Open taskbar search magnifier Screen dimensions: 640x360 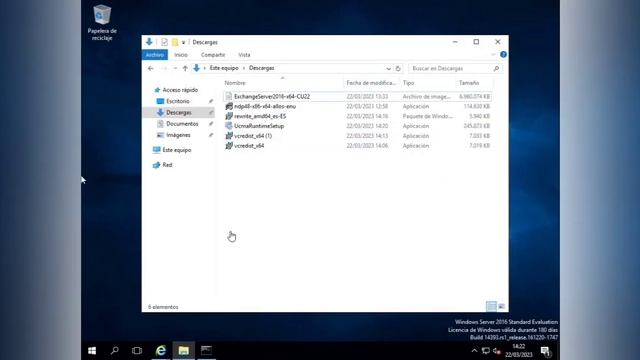click(x=115, y=351)
